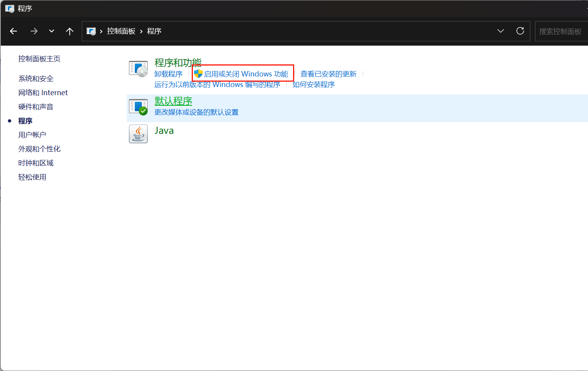Open the Java heading link

point(164,131)
